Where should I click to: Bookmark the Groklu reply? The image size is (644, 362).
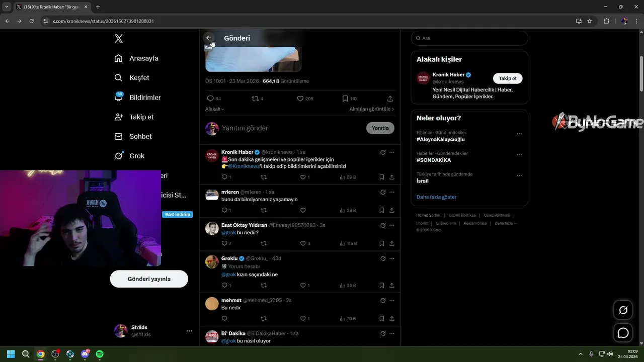point(382,285)
